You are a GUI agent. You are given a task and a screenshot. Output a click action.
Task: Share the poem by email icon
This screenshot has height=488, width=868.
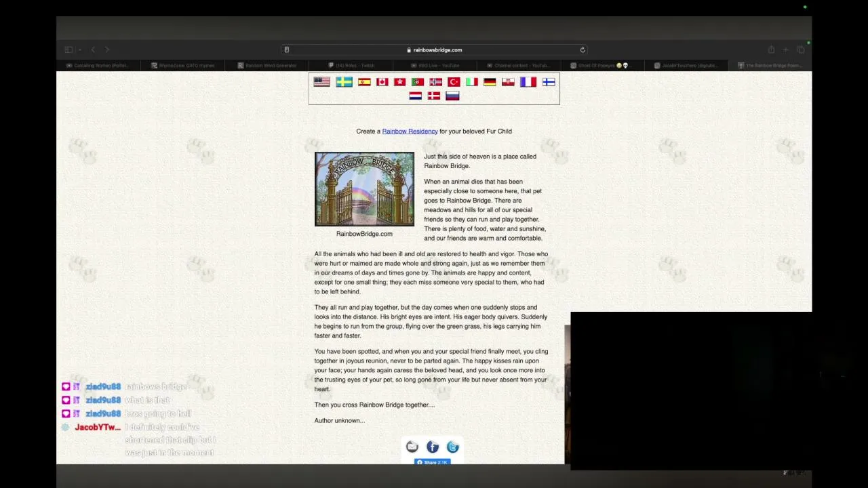pyautogui.click(x=412, y=447)
